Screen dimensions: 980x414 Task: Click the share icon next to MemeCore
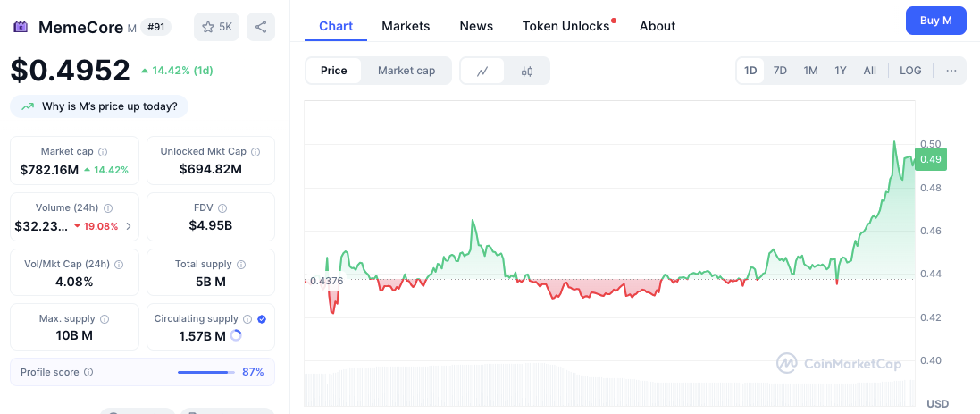coord(261,27)
